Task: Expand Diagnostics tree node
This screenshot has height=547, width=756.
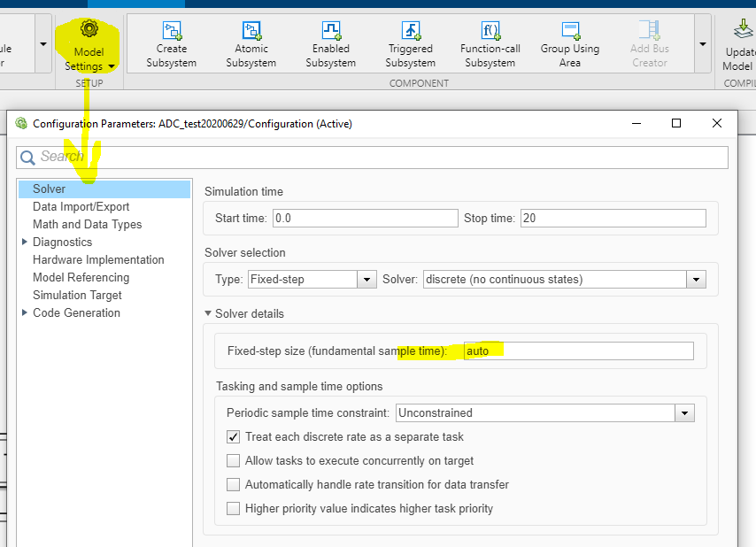Action: [x=25, y=242]
